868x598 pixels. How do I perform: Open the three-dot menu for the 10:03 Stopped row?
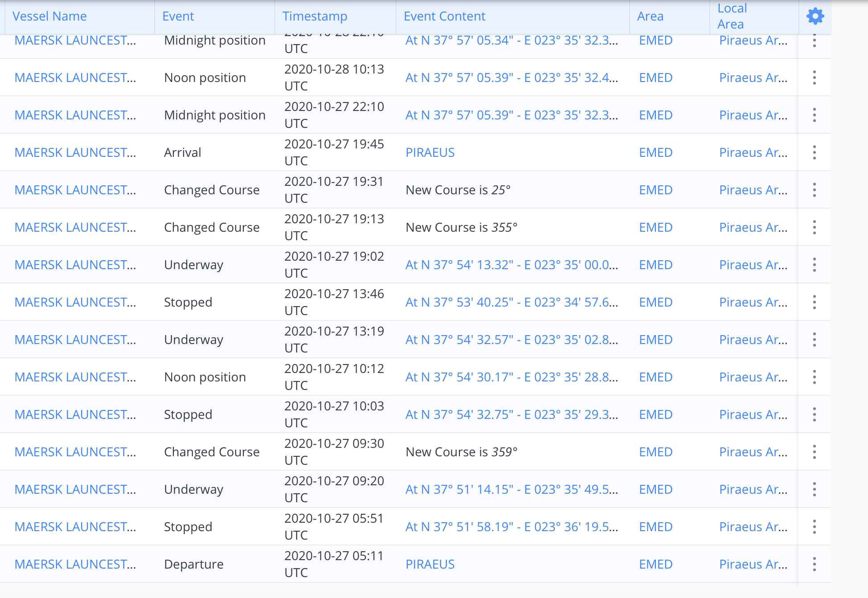[x=815, y=414]
